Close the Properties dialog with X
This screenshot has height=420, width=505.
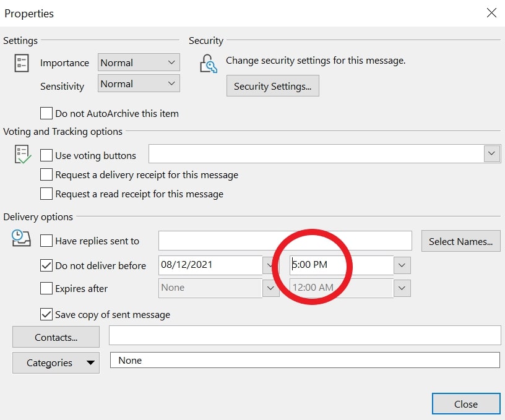tap(491, 13)
